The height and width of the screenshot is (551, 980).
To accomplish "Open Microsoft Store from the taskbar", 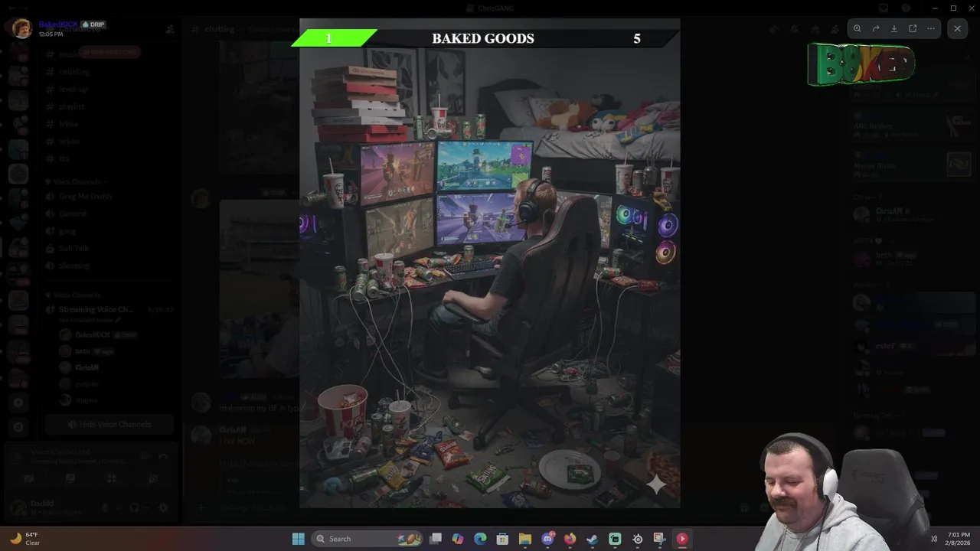I will click(502, 539).
